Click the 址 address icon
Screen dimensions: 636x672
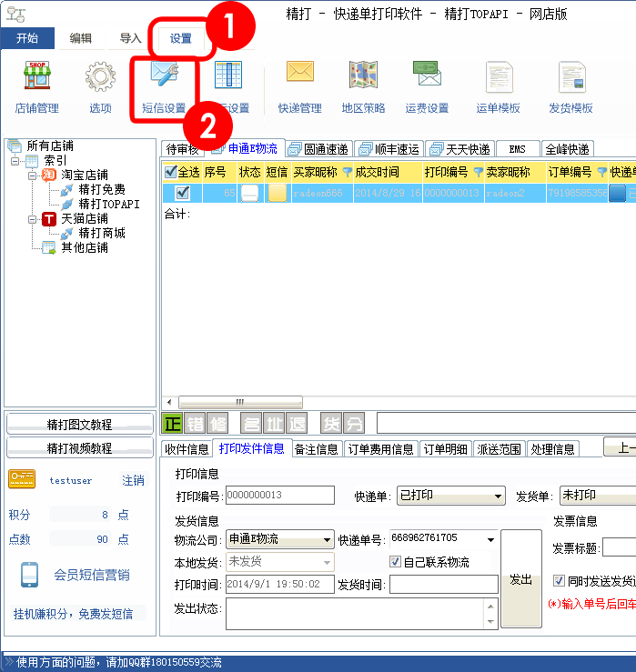click(x=274, y=424)
